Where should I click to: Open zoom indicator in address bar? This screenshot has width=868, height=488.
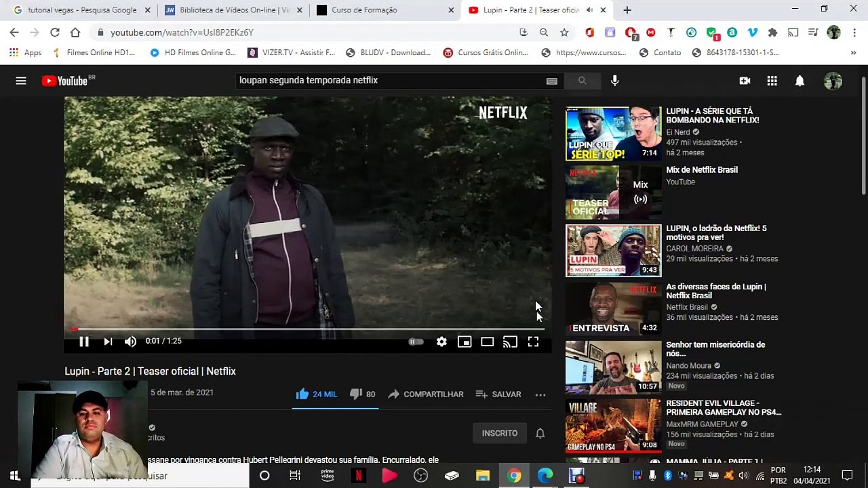(x=544, y=33)
